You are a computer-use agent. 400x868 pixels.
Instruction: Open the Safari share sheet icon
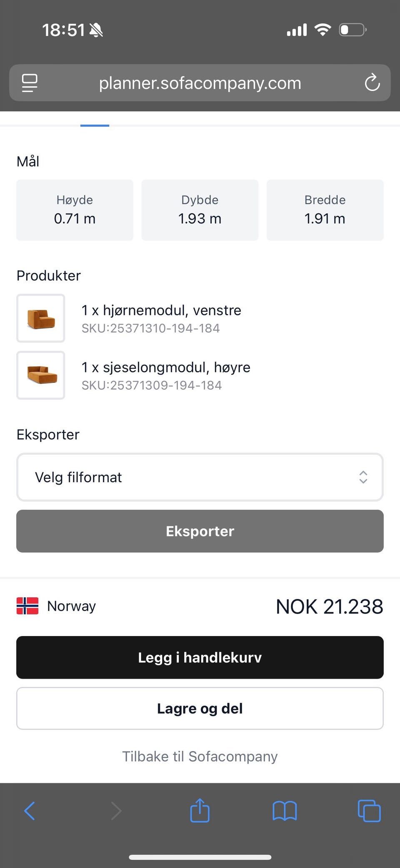tap(200, 810)
